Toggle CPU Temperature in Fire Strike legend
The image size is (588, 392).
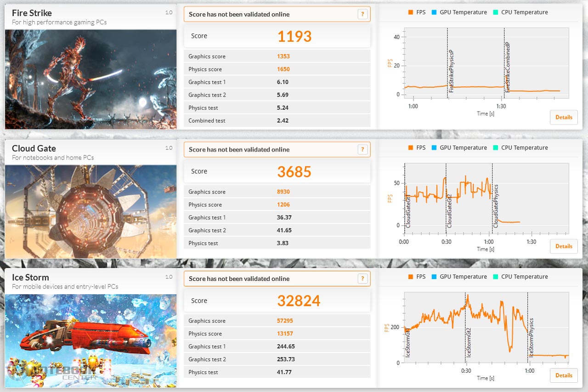(x=520, y=12)
